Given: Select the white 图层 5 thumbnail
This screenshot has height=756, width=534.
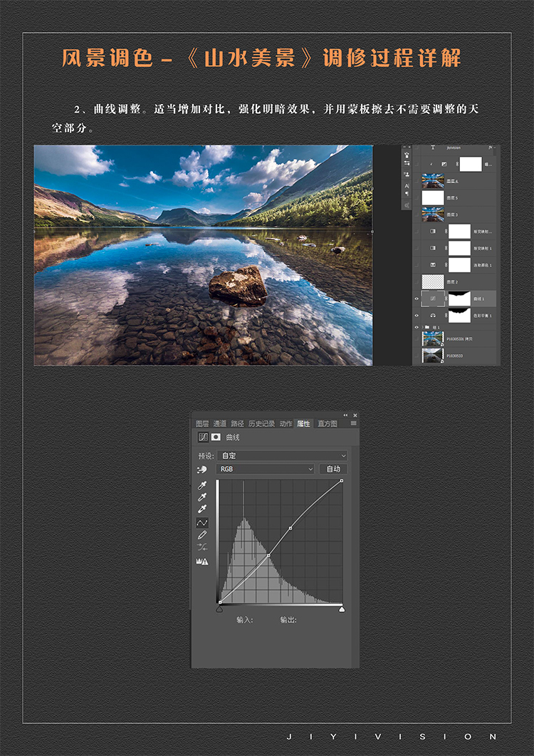Looking at the screenshot, I should coord(432,197).
